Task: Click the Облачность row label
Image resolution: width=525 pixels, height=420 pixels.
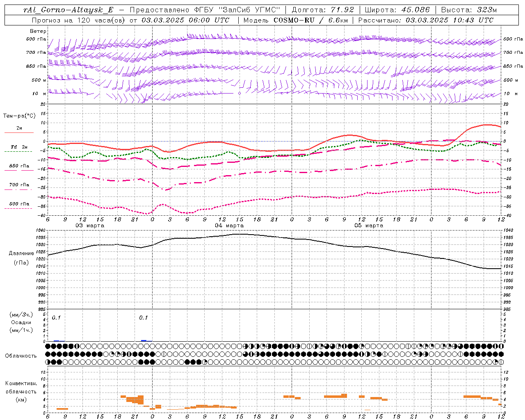Action: pos(21,356)
